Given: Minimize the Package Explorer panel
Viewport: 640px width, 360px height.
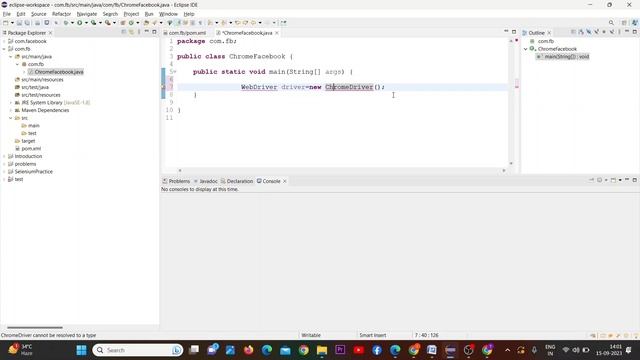Looking at the screenshot, I should [147, 32].
